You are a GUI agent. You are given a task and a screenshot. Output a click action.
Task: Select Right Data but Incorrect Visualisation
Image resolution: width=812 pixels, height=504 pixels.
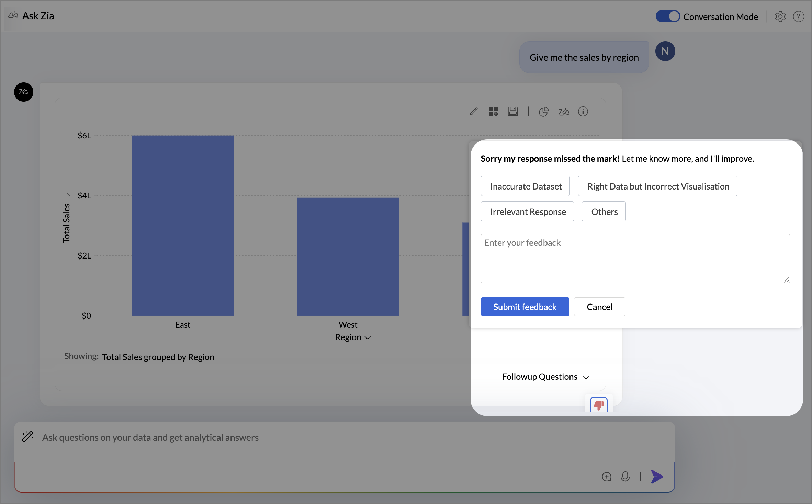pos(657,186)
